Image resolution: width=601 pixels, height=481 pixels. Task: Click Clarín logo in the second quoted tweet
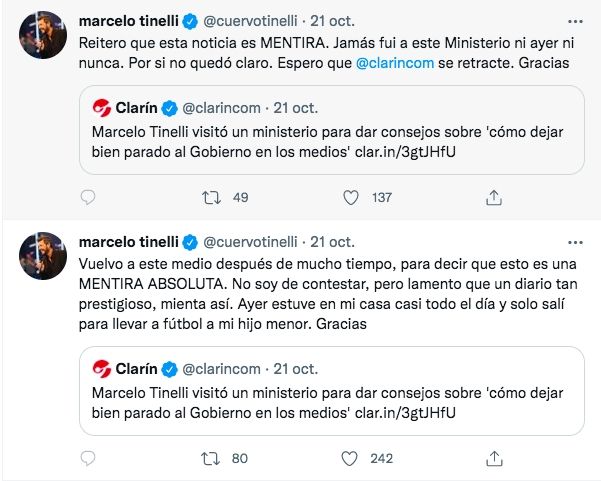pyautogui.click(x=100, y=368)
